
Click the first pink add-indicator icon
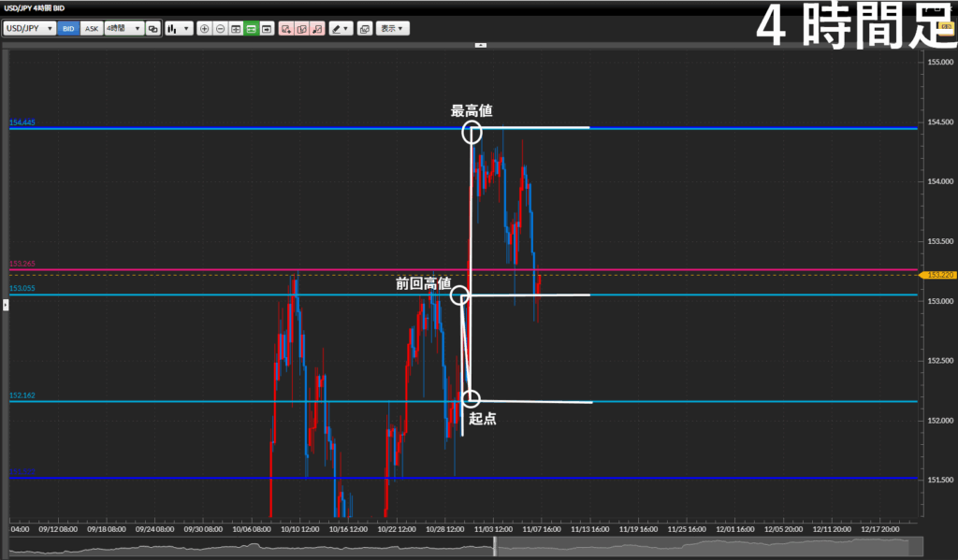coord(286,29)
